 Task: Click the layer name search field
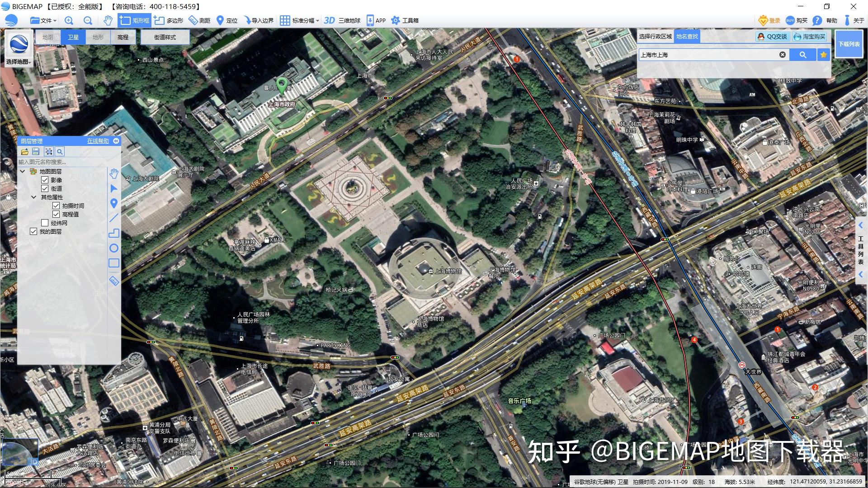pyautogui.click(x=62, y=162)
